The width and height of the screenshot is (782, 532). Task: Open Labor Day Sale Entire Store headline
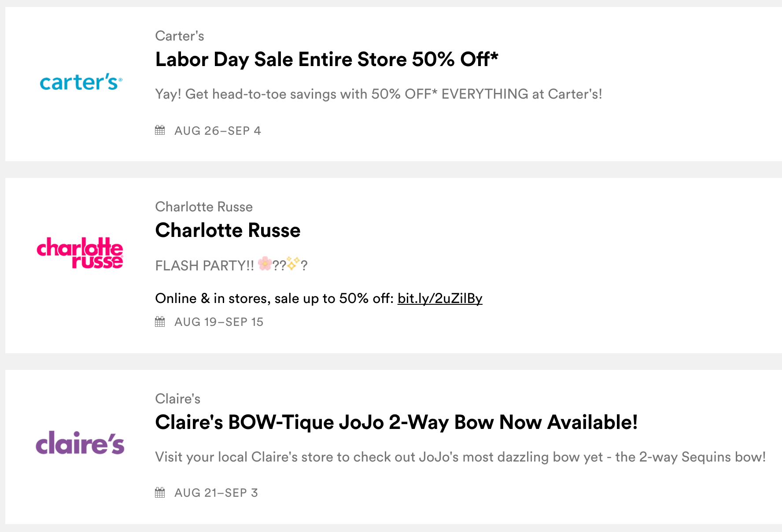pyautogui.click(x=327, y=59)
